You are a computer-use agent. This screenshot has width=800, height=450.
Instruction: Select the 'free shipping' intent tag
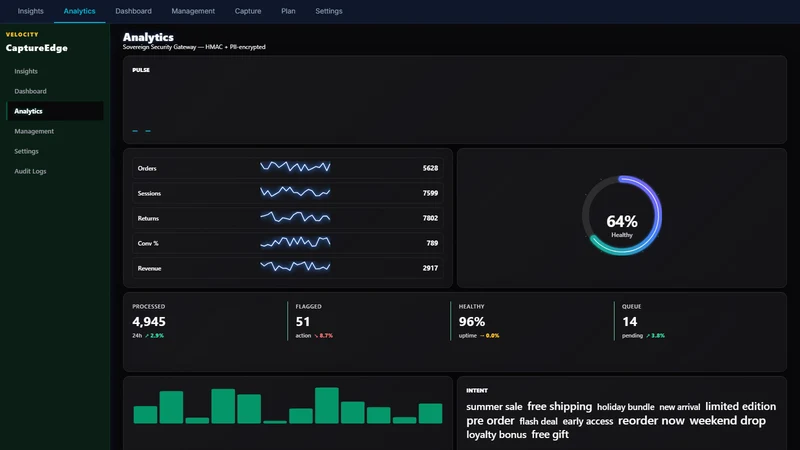pyautogui.click(x=560, y=407)
